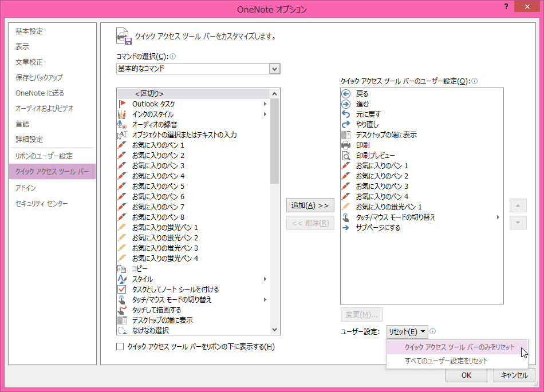544x392 pixels.
Task: Choose クイック アクセス ツール バーのみをリセット
Action: 457,347
